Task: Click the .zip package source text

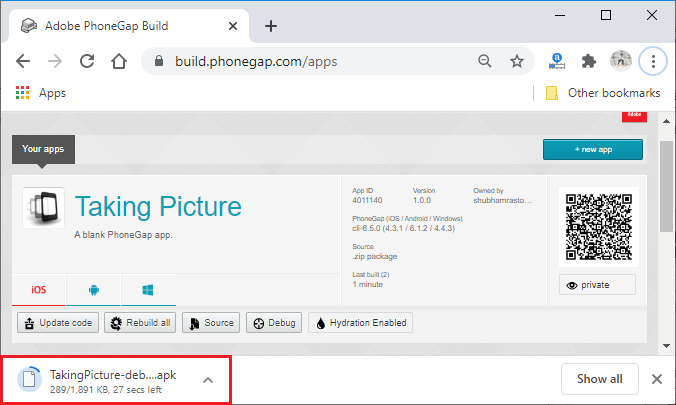Action: click(375, 256)
